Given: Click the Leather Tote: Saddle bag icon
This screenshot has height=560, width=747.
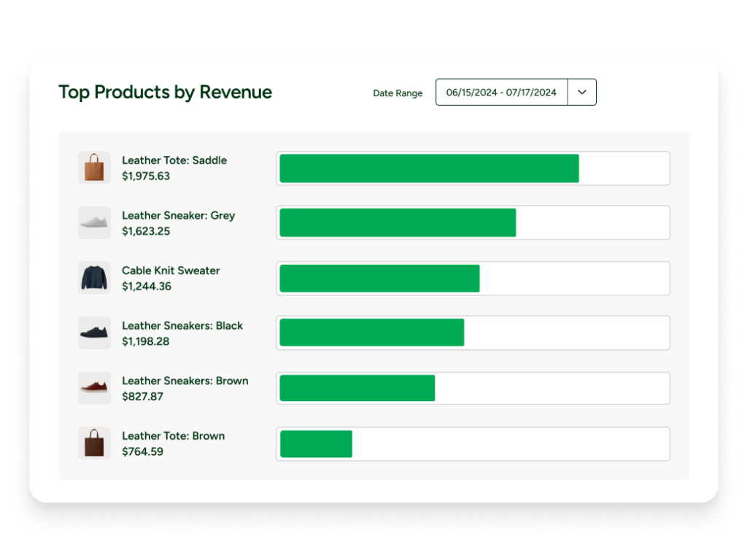Looking at the screenshot, I should point(94,168).
